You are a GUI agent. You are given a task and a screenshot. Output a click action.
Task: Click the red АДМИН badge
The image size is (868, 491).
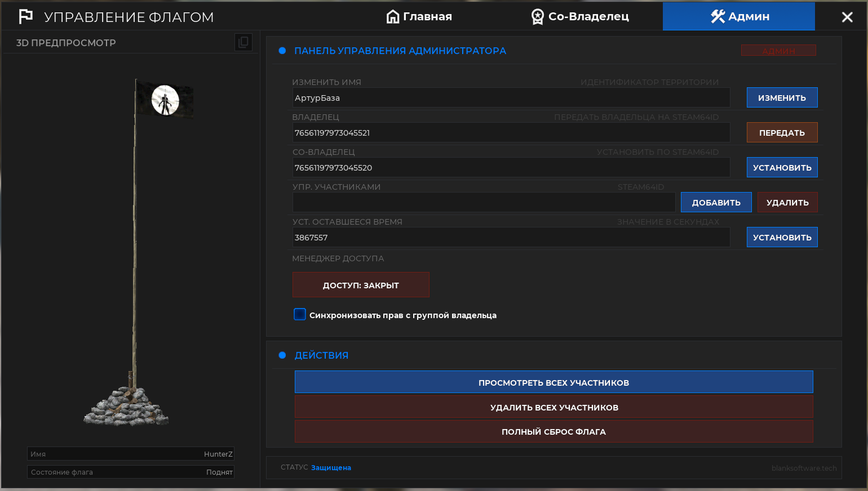[x=778, y=51]
